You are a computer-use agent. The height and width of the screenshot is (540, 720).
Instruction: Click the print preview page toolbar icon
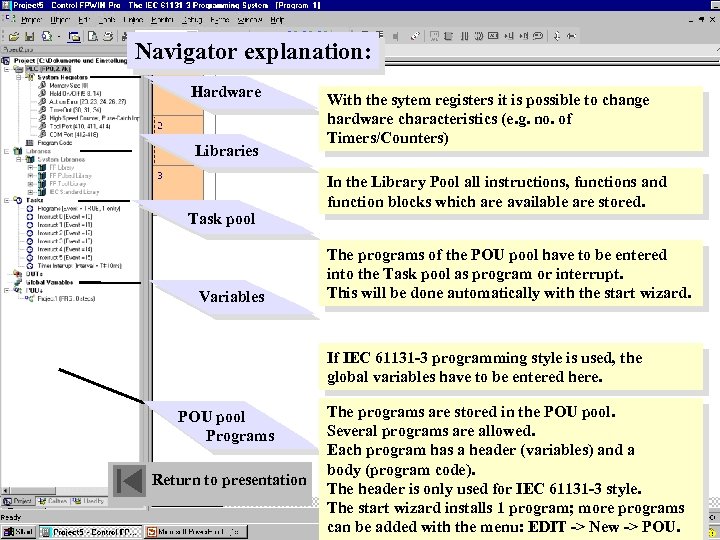point(92,36)
